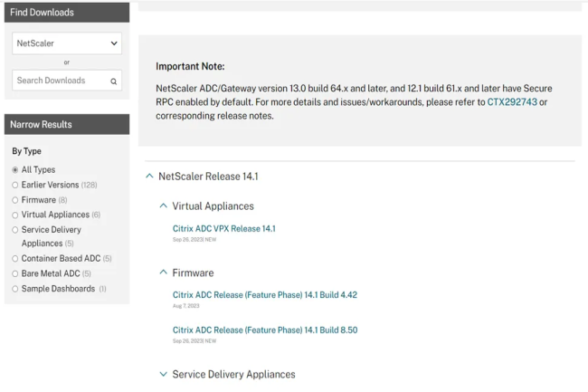Image resolution: width=588 pixels, height=392 pixels.
Task: Collapse the Firmware subsection chevron
Action: click(x=164, y=272)
